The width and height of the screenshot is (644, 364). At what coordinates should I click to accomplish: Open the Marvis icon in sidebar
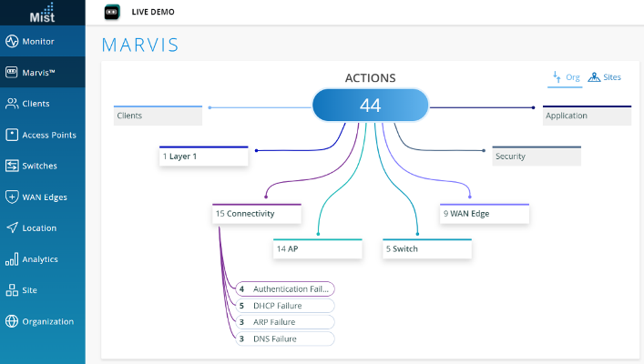(x=12, y=73)
